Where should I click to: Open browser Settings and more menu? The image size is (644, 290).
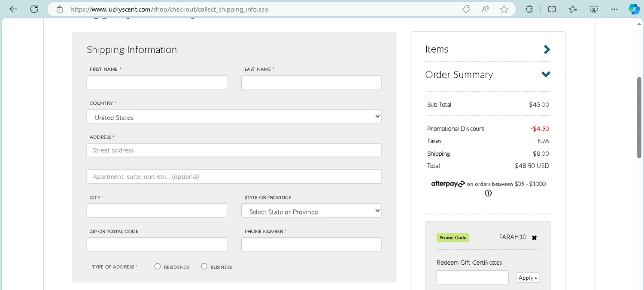click(614, 9)
